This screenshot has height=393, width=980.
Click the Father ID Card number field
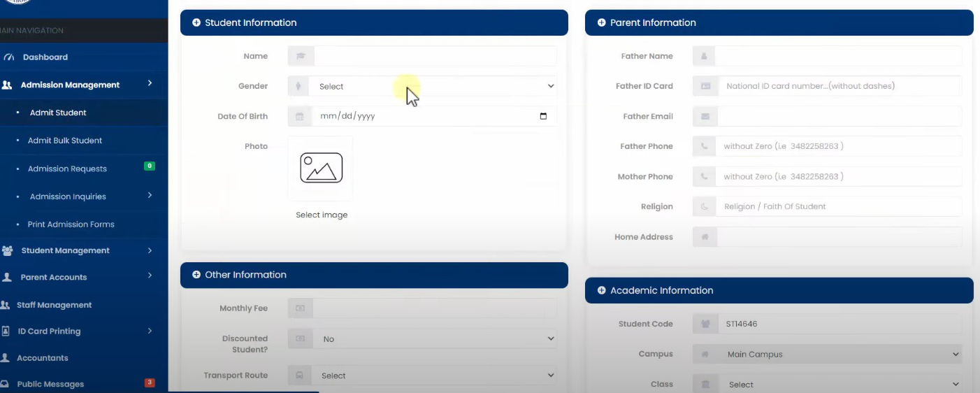pyautogui.click(x=840, y=86)
